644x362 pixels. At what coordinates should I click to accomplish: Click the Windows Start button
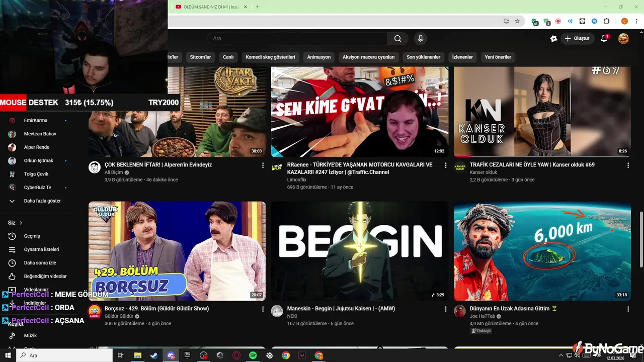(x=8, y=355)
